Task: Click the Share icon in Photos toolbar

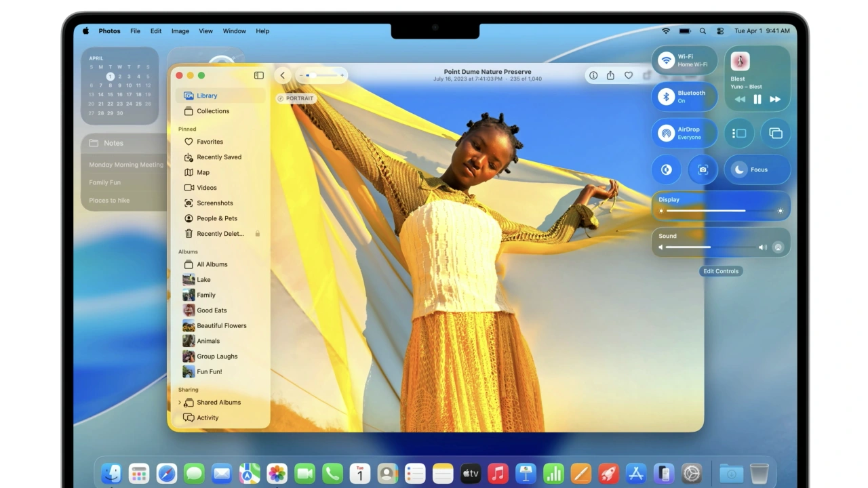Action: point(610,75)
